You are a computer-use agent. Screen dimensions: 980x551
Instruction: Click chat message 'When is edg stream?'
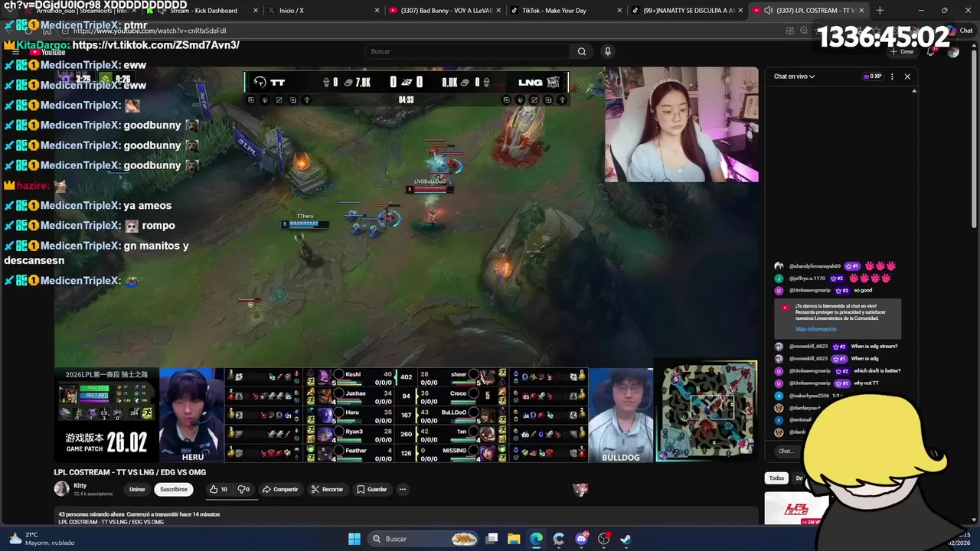click(874, 347)
